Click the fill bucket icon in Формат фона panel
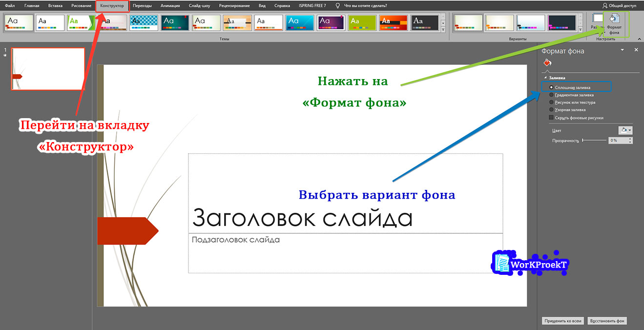 pos(547,62)
